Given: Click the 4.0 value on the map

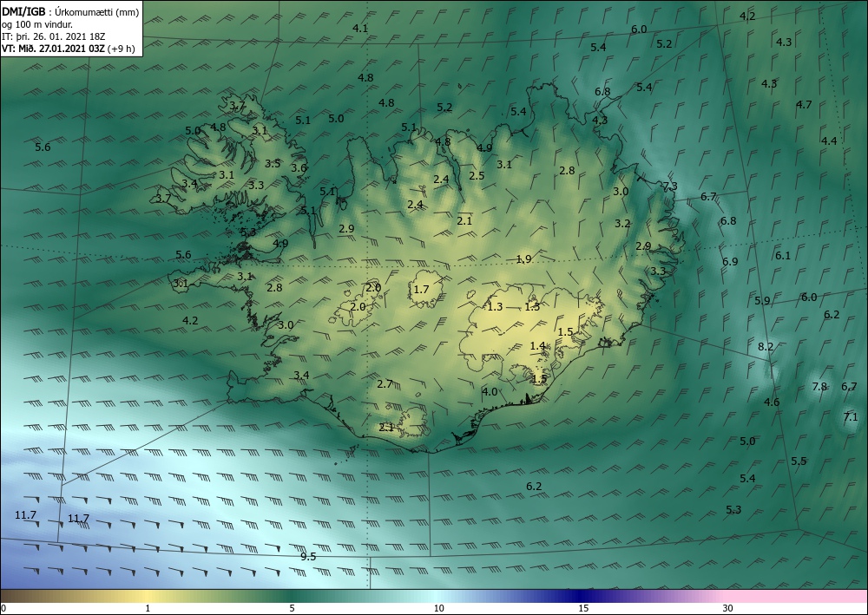Looking at the screenshot, I should [490, 392].
